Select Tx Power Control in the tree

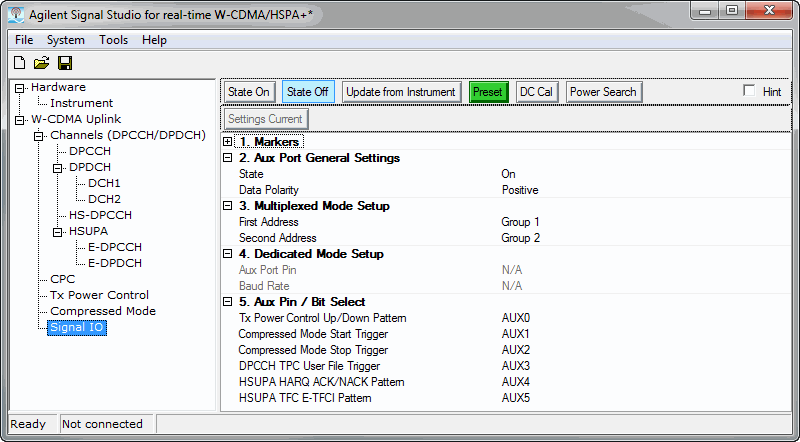pyautogui.click(x=99, y=295)
